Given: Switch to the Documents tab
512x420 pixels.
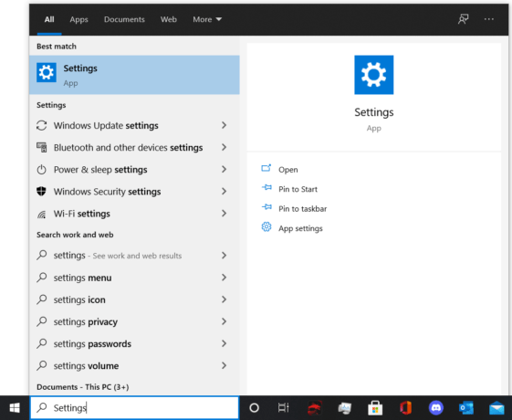Looking at the screenshot, I should coord(124,19).
